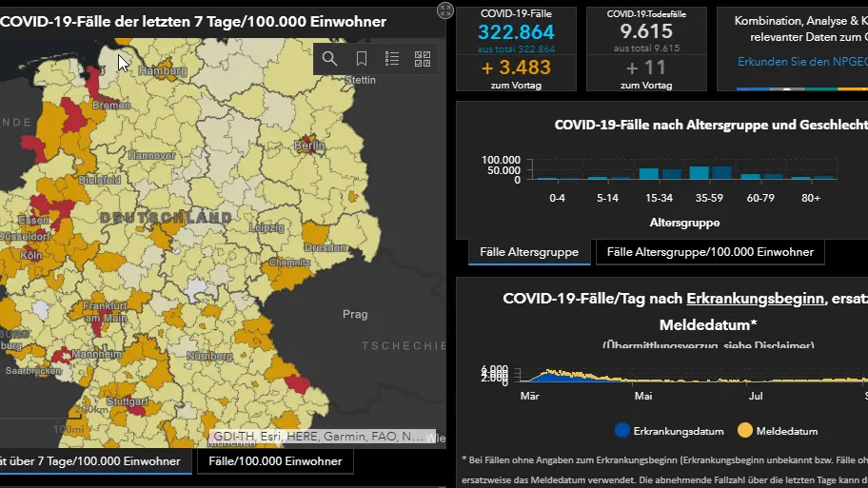Screen dimensions: 868x488
Task: Click the Erkrankungsbeginn underlined link
Action: (755, 299)
